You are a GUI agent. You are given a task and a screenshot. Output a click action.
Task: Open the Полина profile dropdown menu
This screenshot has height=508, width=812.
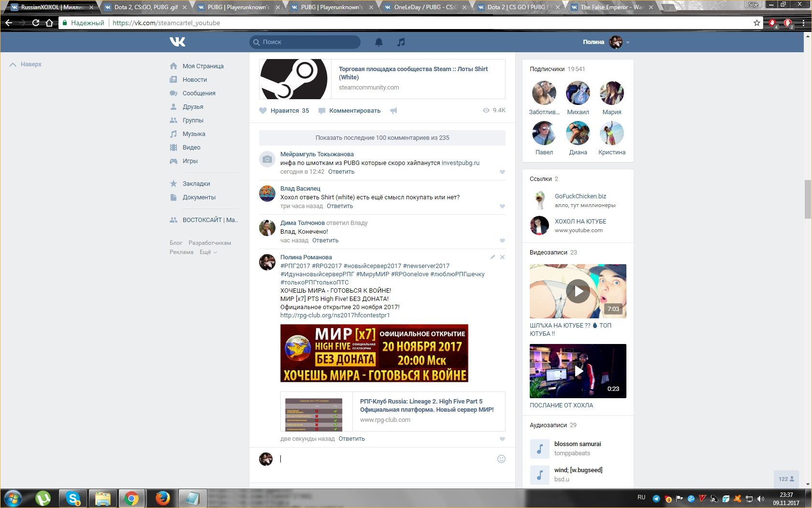[x=627, y=43]
